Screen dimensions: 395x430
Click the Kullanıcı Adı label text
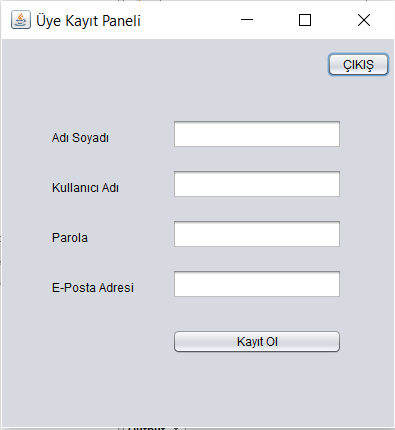click(x=85, y=188)
